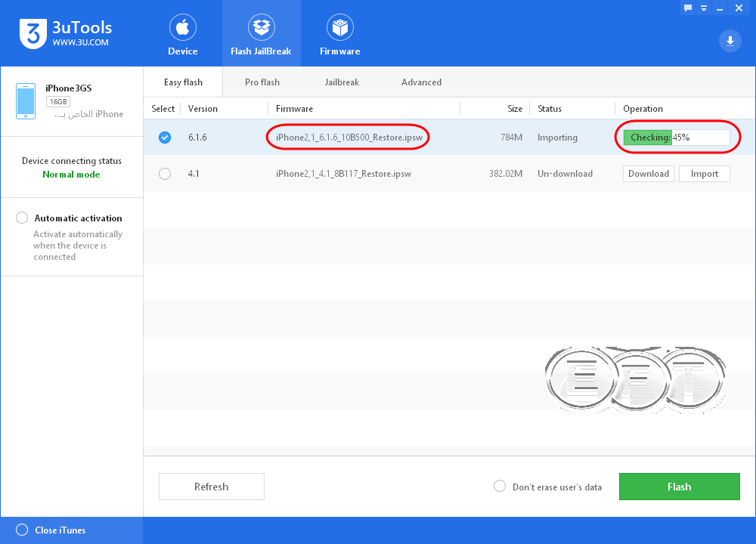Expand the title bar menu dropdown icon
This screenshot has height=544, width=756.
tap(704, 8)
